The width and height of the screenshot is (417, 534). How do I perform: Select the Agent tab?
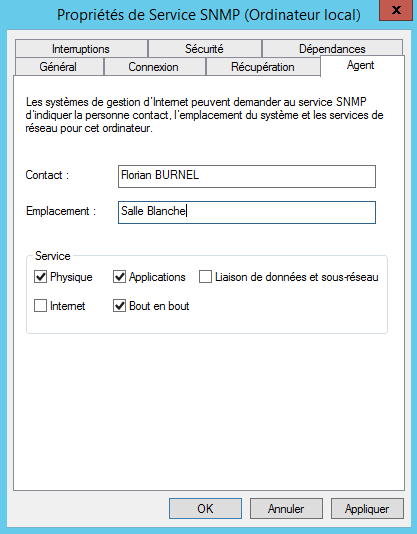pos(361,65)
